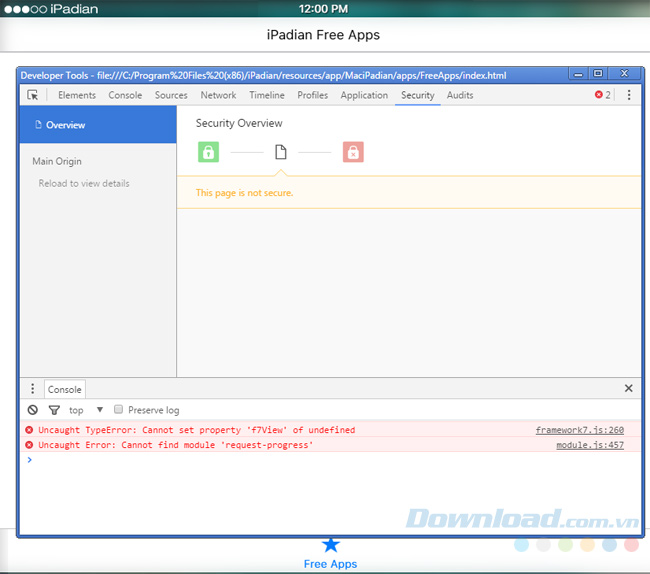The height and width of the screenshot is (574, 650).
Task: Close the Developer Tools window
Action: click(x=624, y=73)
